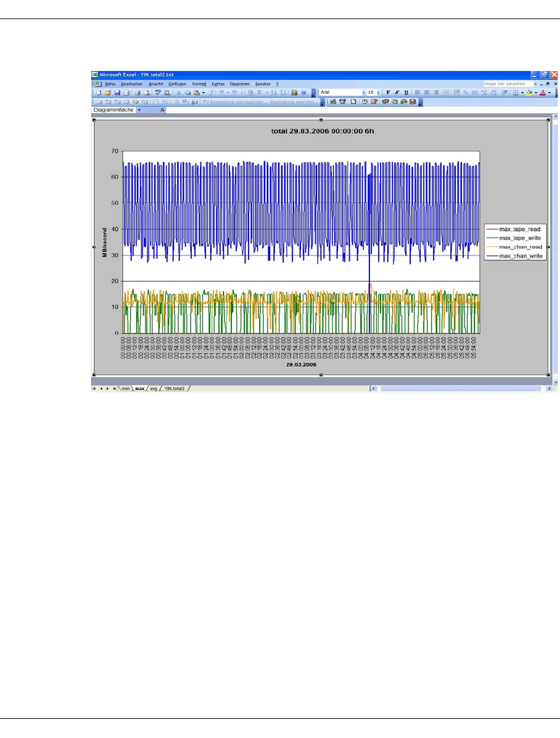Switch to the YIN.total2 sheet tab
The width and height of the screenshot is (560, 738).
[175, 388]
